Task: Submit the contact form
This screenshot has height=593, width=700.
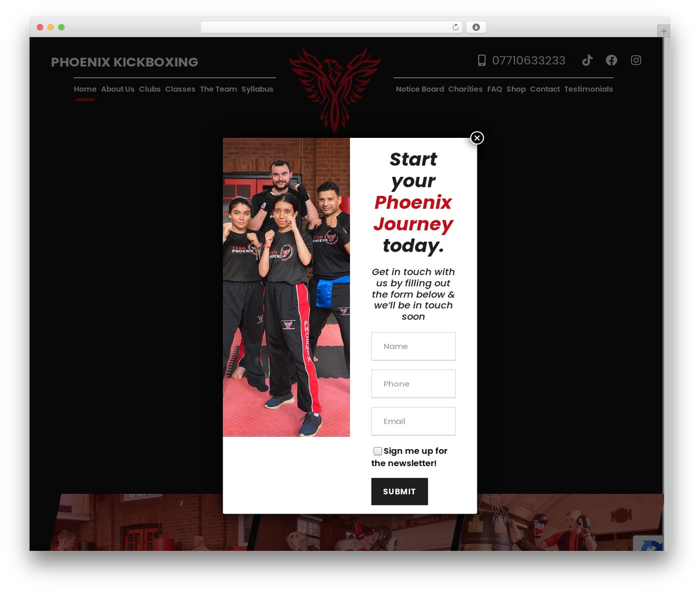Action: (x=399, y=492)
